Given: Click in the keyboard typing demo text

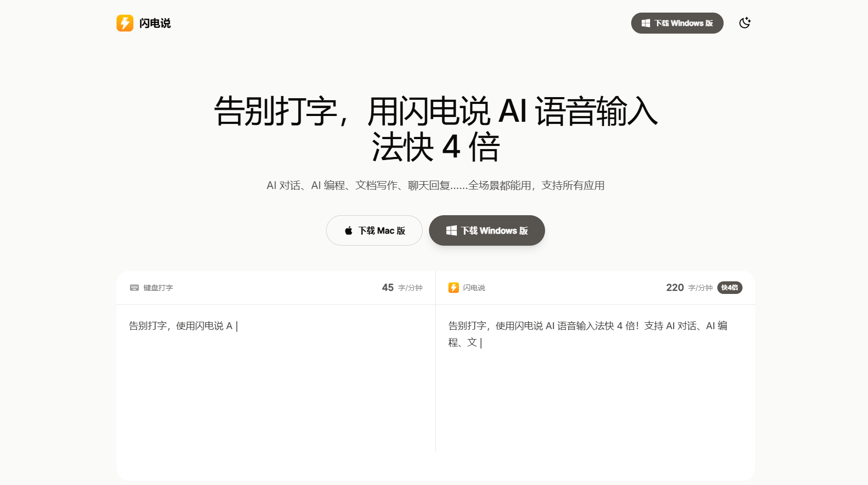Looking at the screenshot, I should tap(181, 326).
